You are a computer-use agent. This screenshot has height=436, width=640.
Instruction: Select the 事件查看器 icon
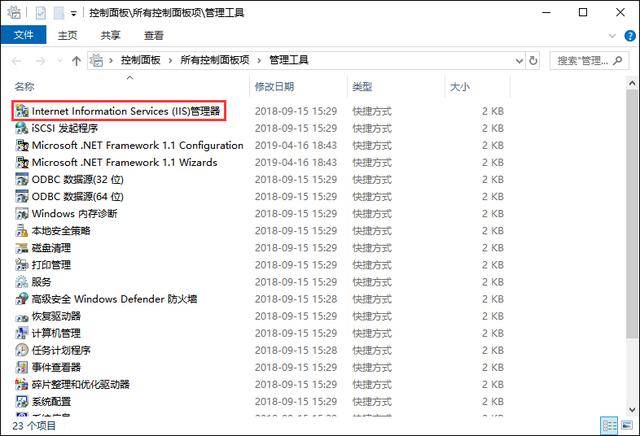(22, 367)
